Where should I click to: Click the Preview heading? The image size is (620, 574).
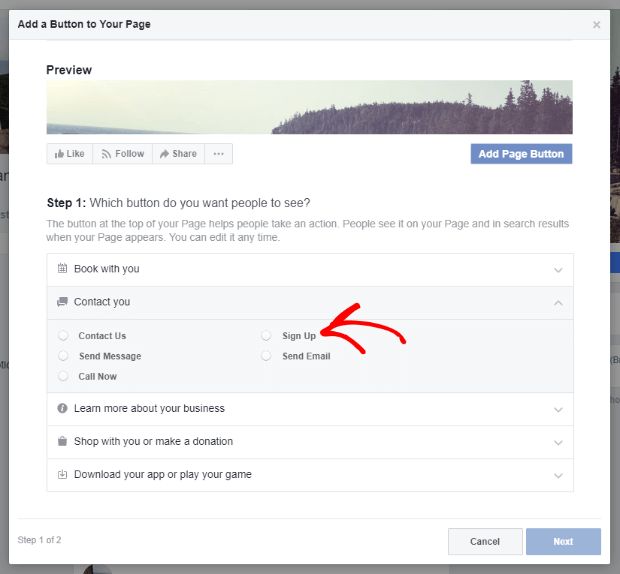pos(69,70)
